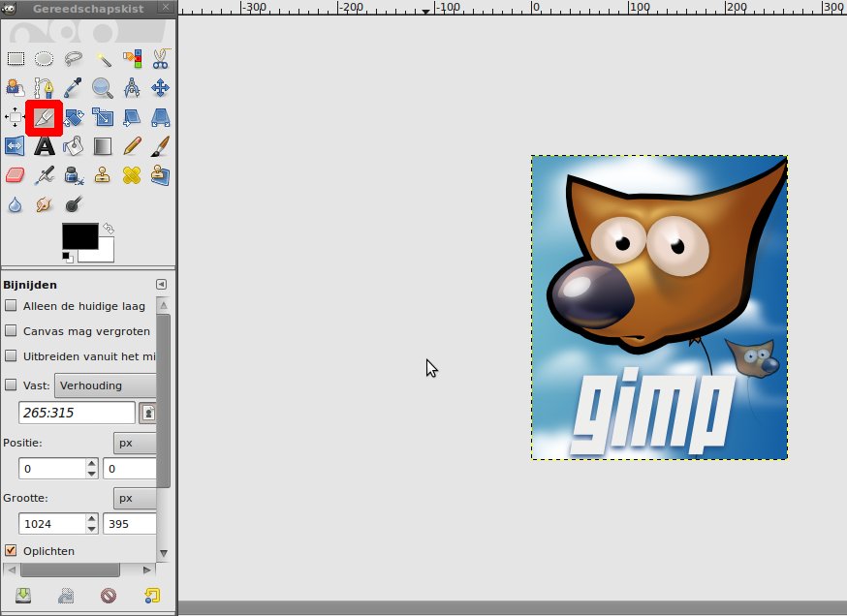Activate the Fuzzy Select magic wand
847x616 pixels.
pos(103,58)
